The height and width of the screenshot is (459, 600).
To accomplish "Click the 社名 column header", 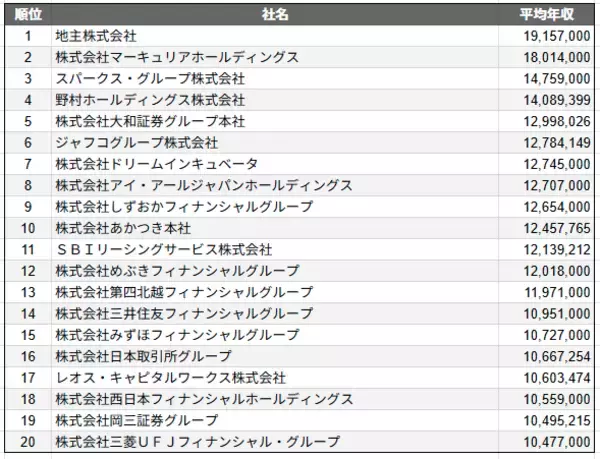I will [x=277, y=15].
